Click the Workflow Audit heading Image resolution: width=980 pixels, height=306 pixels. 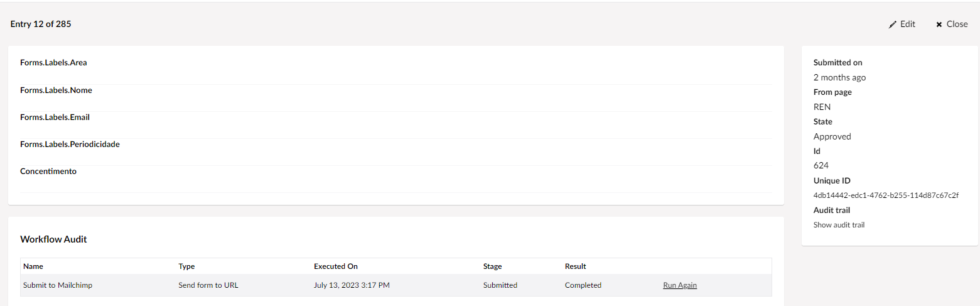(53, 239)
